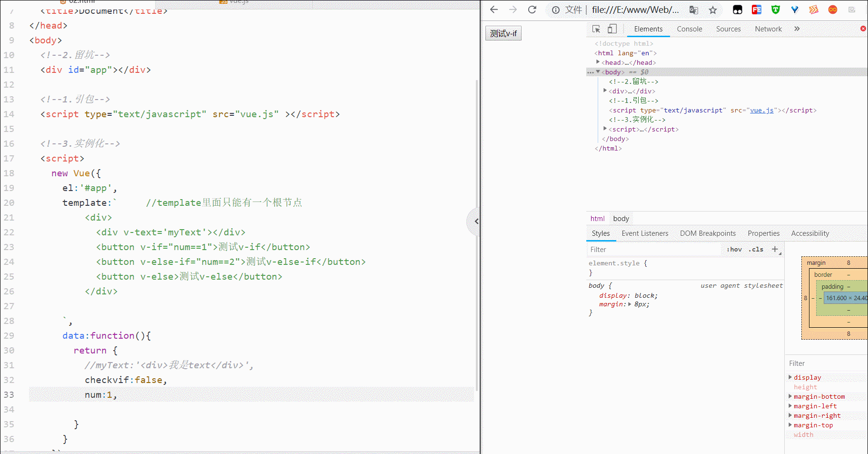
Task: Expand margin shorthand in body rule
Action: click(630, 304)
